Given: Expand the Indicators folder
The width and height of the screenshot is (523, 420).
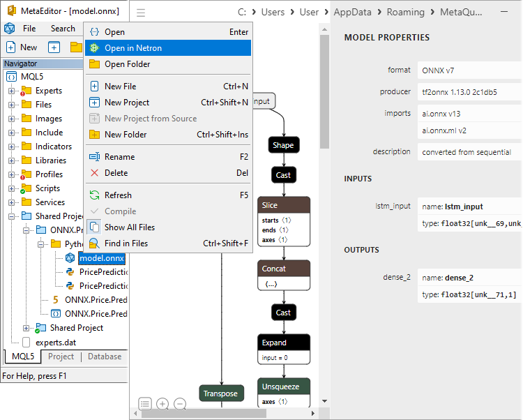Looking at the screenshot, I should click(11, 147).
